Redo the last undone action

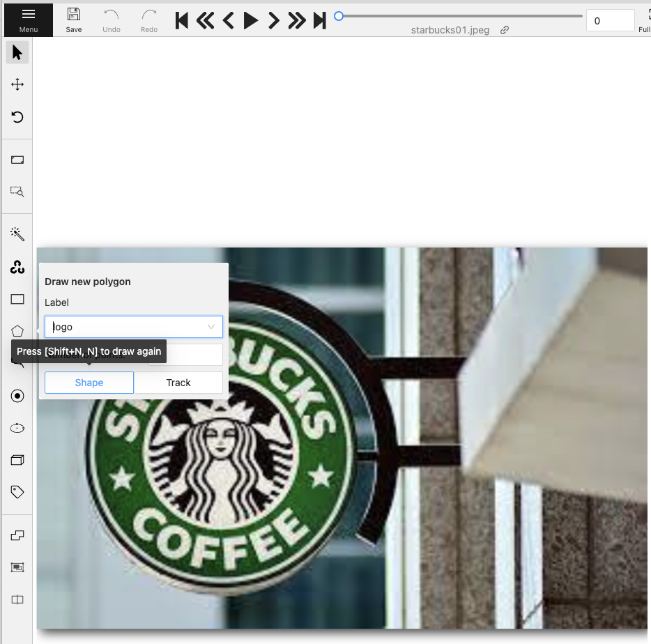[149, 20]
